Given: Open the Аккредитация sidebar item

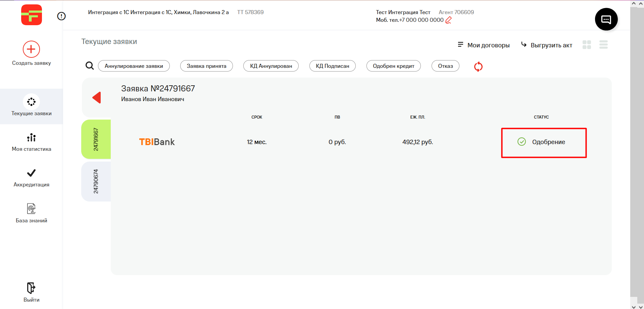Looking at the screenshot, I should point(32,178).
